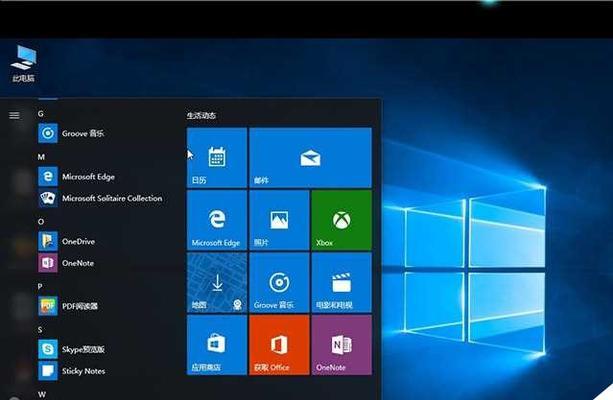Open the Mail 邮件 wide tile

pos(310,158)
